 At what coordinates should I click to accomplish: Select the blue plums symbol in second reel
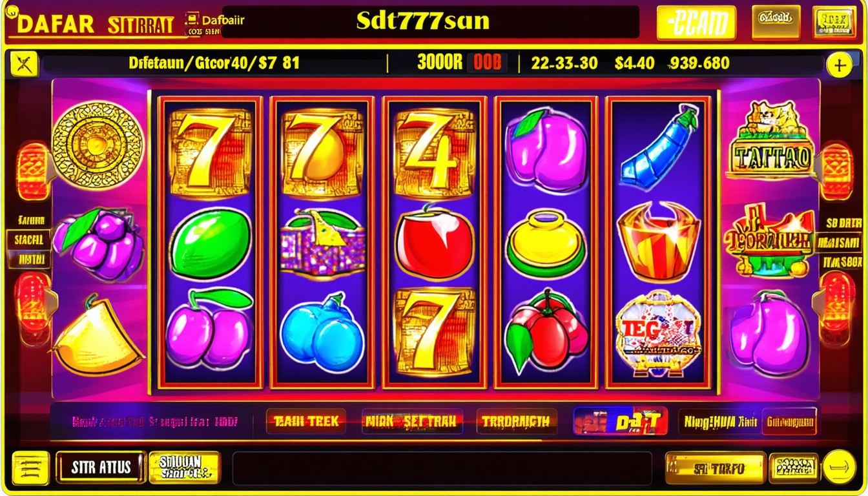[322, 333]
